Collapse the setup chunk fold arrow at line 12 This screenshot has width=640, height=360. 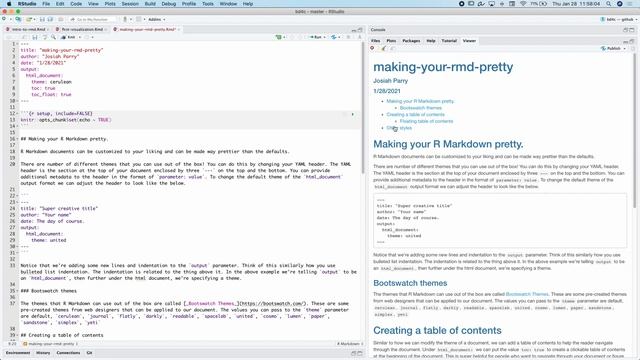17,113
